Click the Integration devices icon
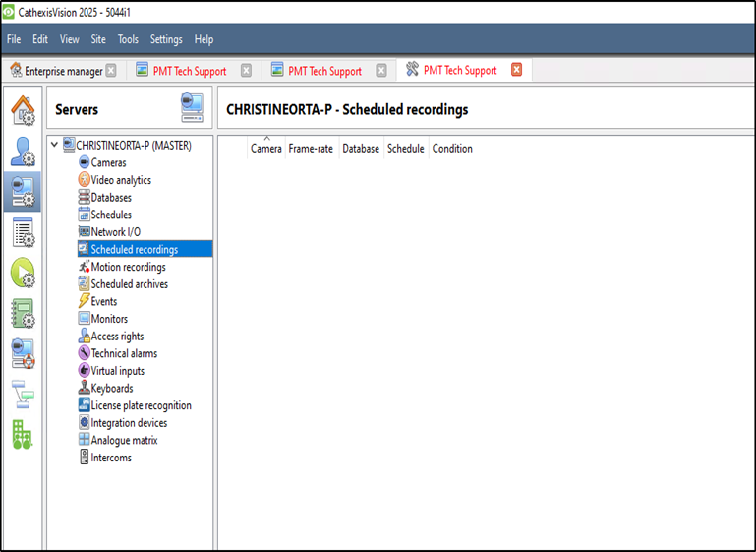This screenshot has height=552, width=756. [x=84, y=423]
